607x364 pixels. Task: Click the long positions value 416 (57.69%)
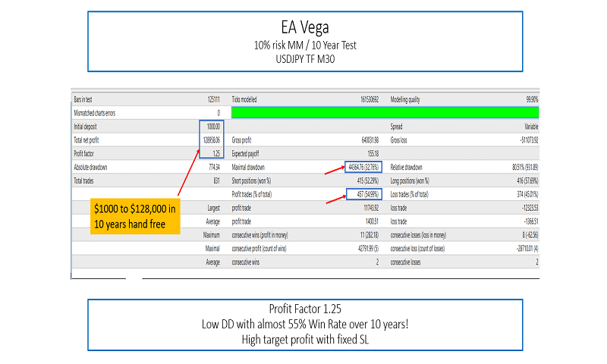click(x=527, y=180)
